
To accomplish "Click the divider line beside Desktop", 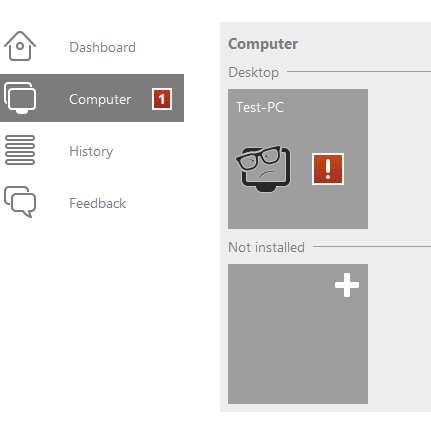I will click(359, 71).
